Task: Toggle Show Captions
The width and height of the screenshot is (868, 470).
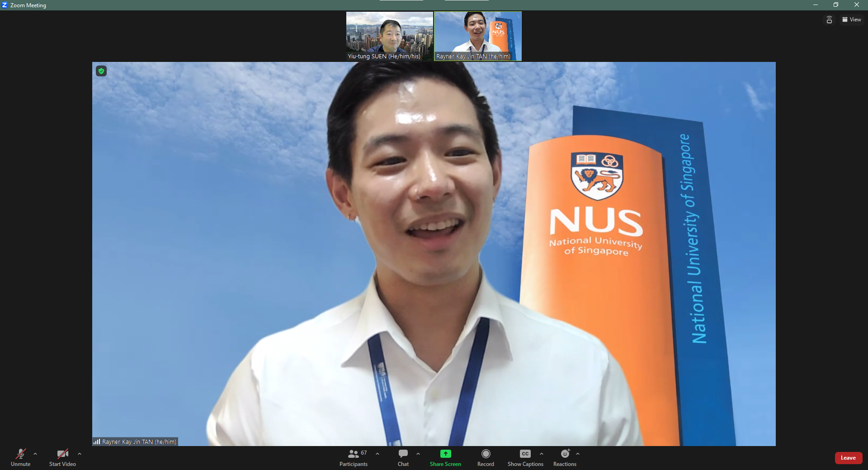Action: [525, 457]
